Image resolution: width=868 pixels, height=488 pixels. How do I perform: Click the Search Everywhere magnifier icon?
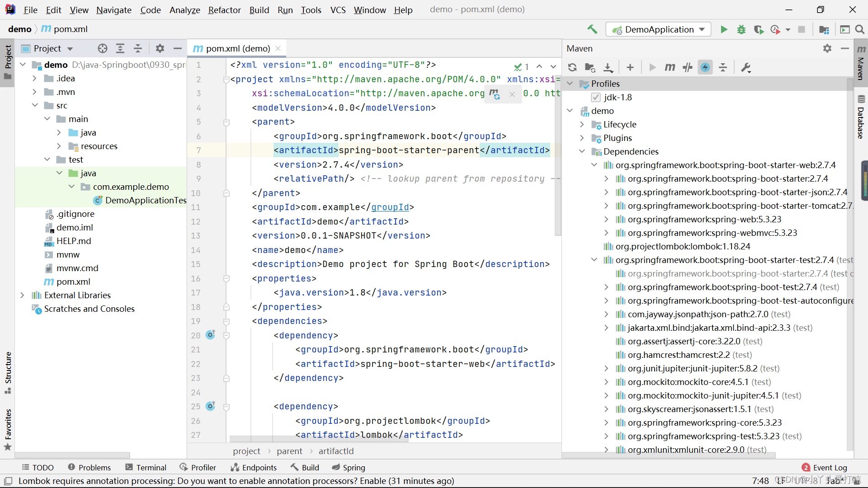coord(860,29)
